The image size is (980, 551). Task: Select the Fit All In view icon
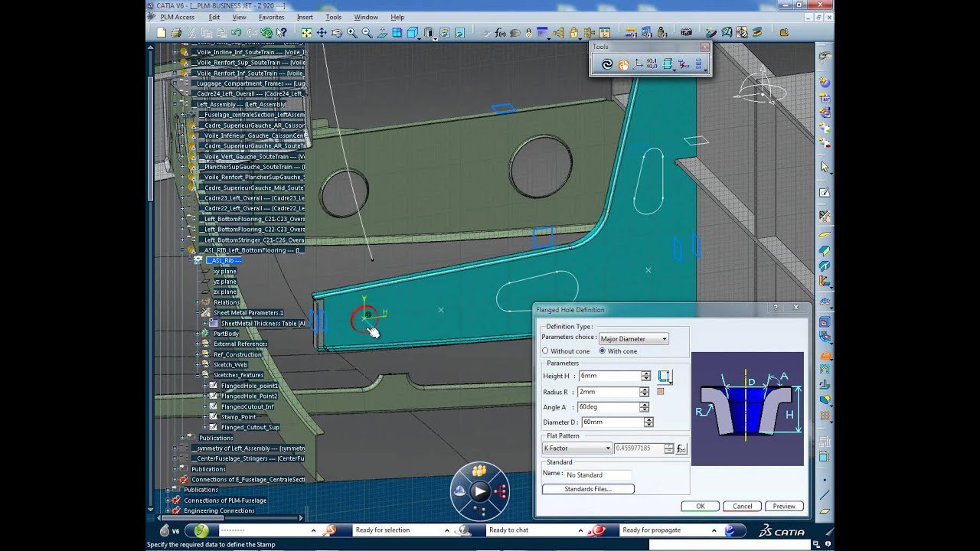coord(306,33)
